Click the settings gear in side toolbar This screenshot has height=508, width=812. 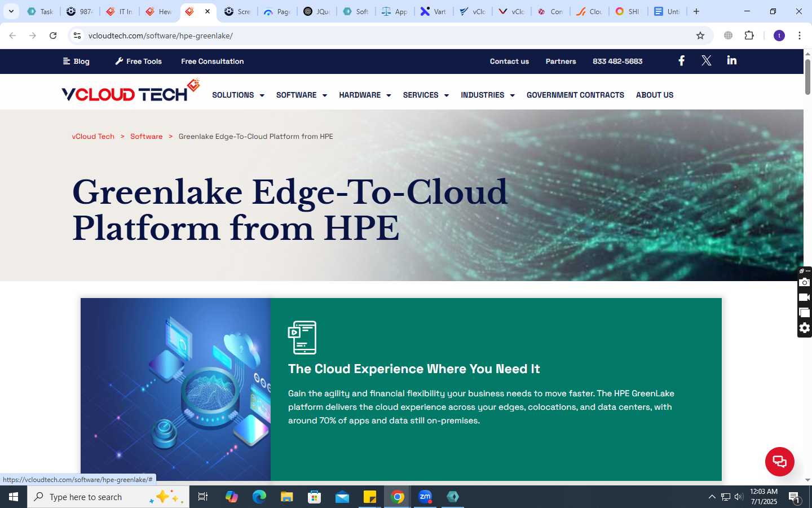point(805,328)
